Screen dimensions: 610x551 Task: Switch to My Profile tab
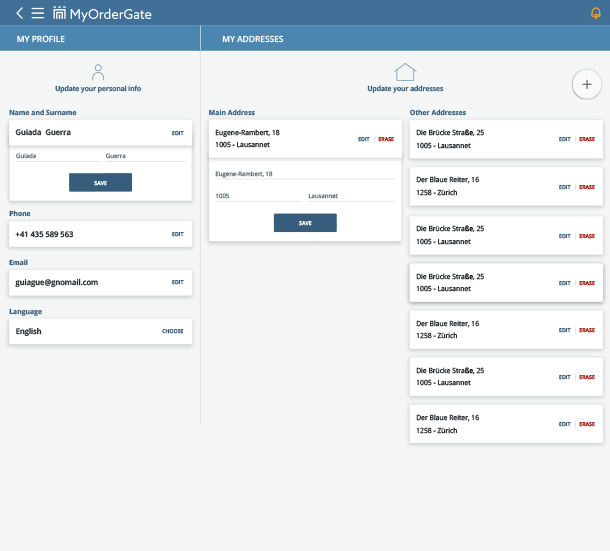point(41,39)
